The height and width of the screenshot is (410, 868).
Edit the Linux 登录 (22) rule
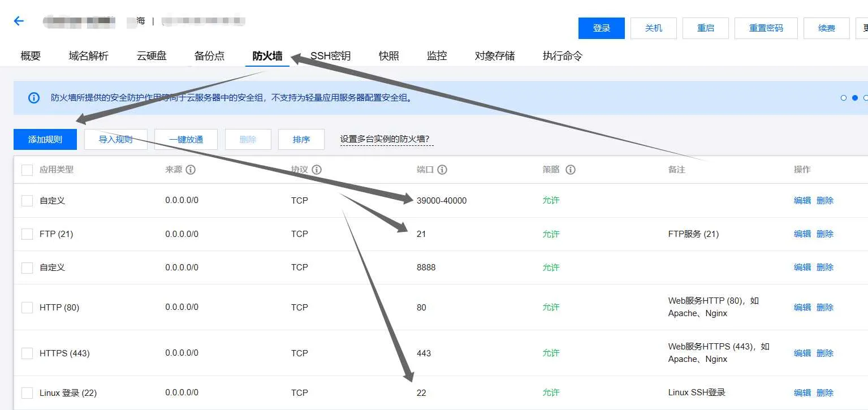[802, 393]
